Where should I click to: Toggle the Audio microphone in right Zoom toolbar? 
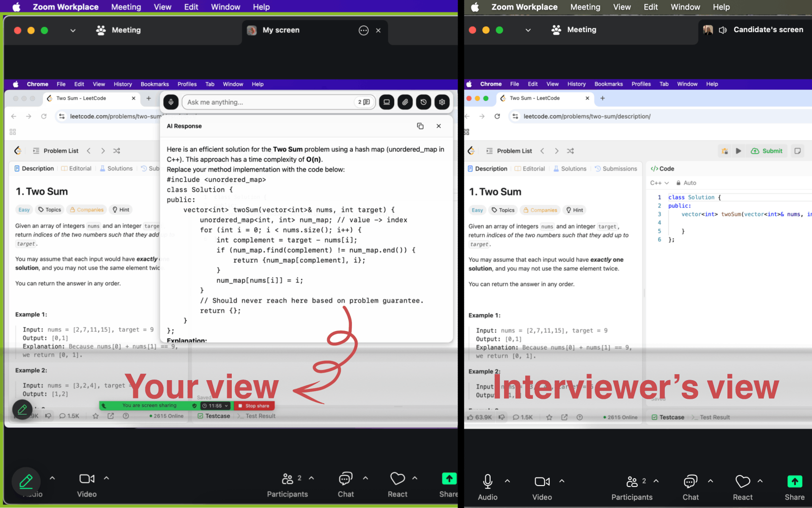click(487, 481)
